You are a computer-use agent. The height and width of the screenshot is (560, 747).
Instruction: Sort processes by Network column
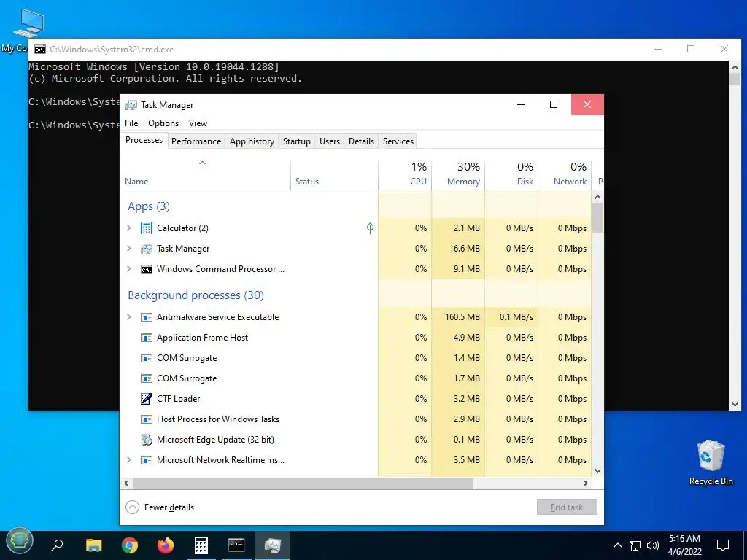tap(565, 174)
